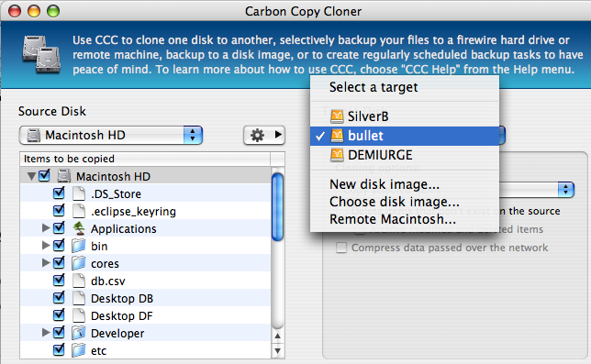Click the hard disk icon inside Source Disk popup
This screenshot has height=364, width=591.
tap(34, 135)
